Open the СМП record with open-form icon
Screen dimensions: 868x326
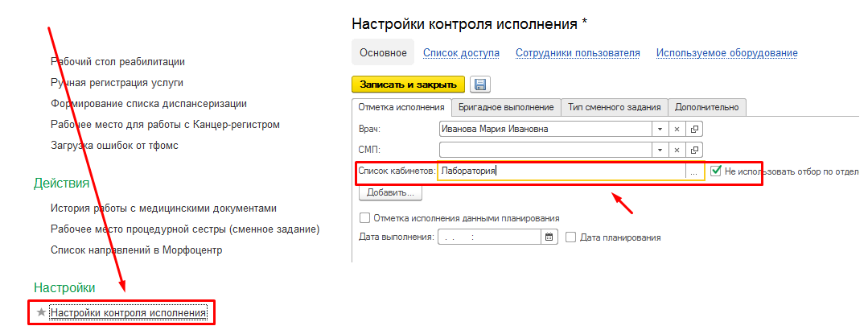pyautogui.click(x=695, y=149)
